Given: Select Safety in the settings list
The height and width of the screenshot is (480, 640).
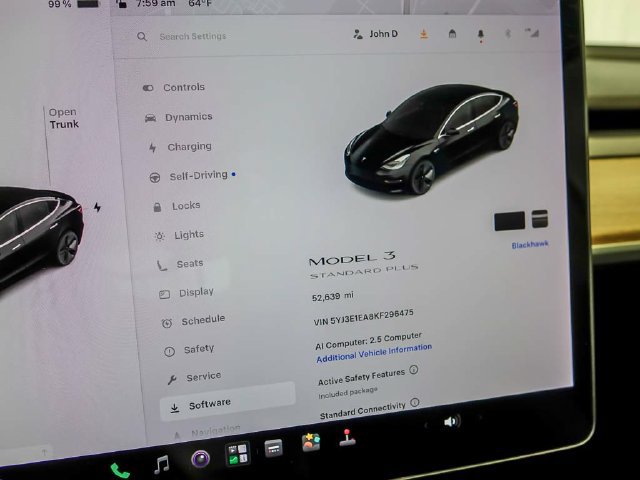Looking at the screenshot, I should click(x=189, y=350).
